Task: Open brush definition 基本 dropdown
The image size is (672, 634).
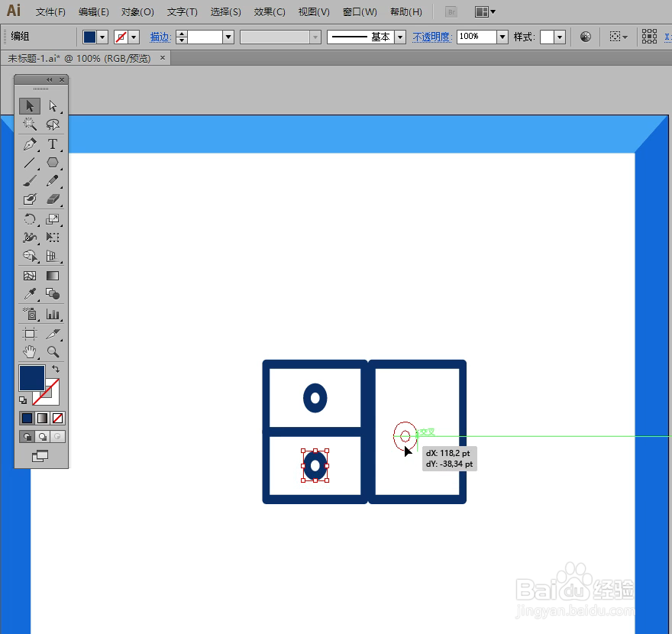Action: [x=400, y=37]
